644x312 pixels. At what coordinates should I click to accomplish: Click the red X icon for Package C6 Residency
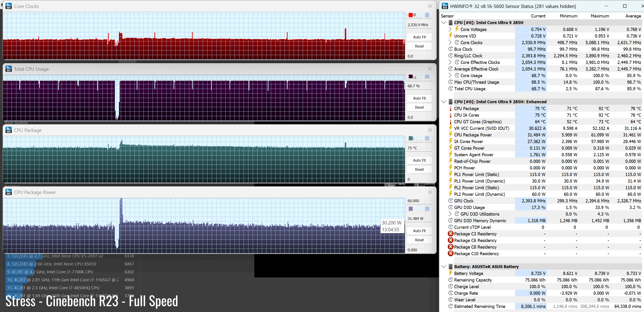(450, 240)
